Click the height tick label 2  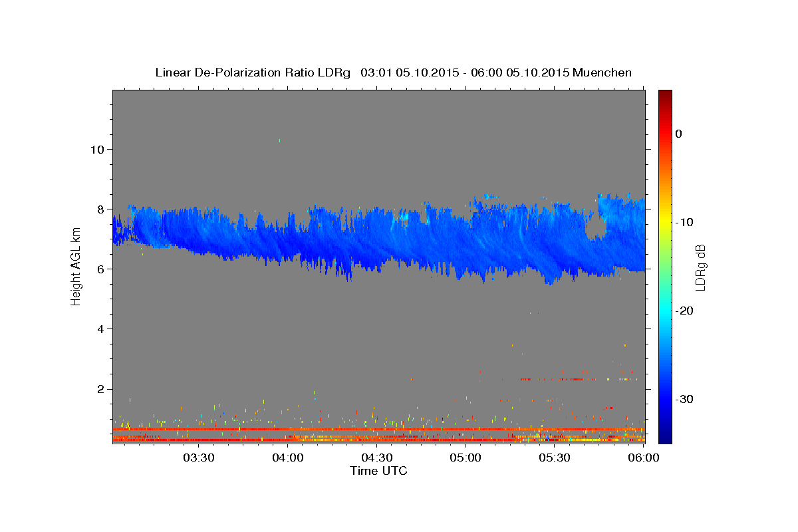coord(101,389)
